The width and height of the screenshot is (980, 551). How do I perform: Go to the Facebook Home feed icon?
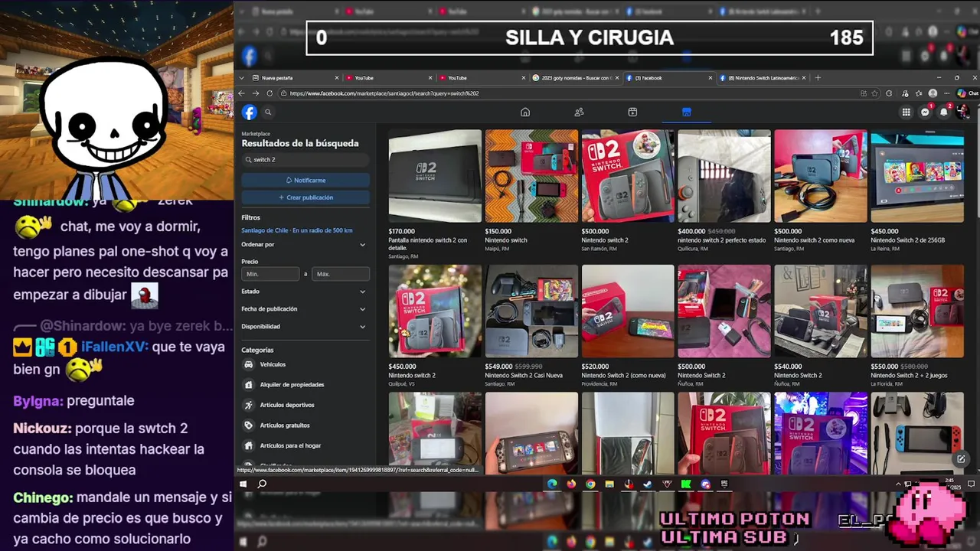click(x=525, y=112)
